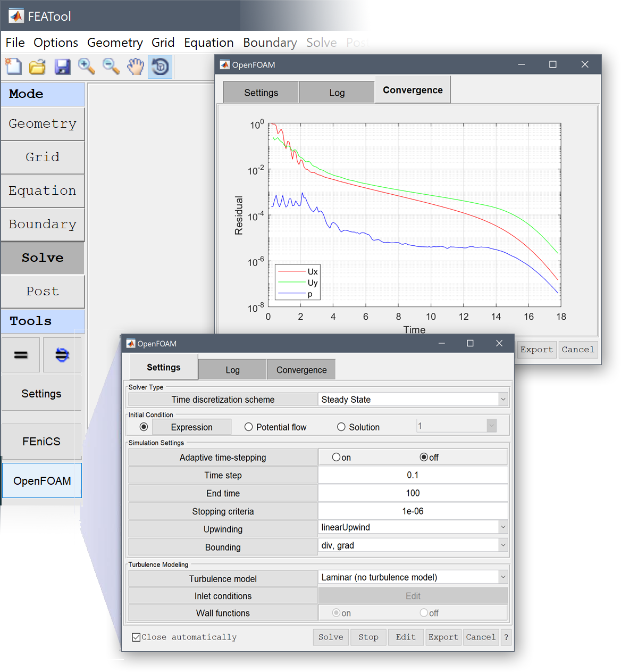Open the Upwinding linearUpwind dropdown

pyautogui.click(x=413, y=527)
